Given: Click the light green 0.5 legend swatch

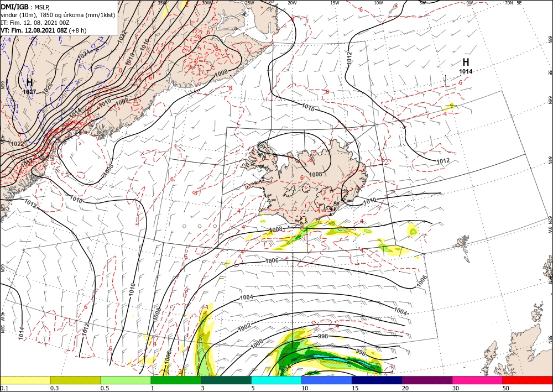Looking at the screenshot, I should click(126, 380).
